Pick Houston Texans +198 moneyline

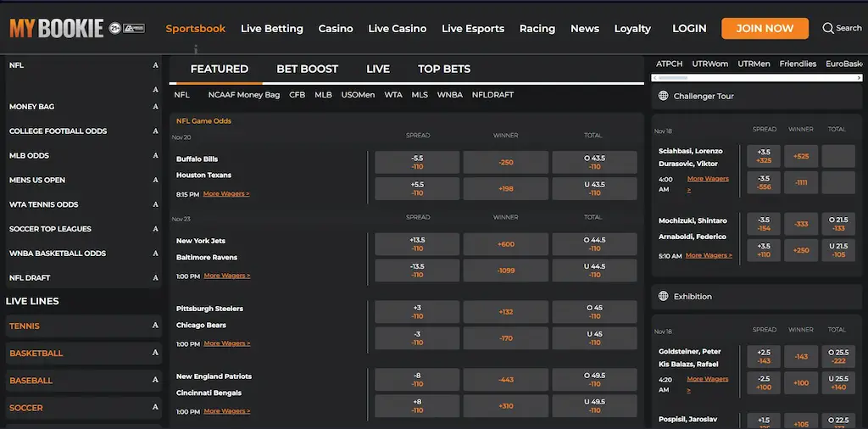pos(506,189)
